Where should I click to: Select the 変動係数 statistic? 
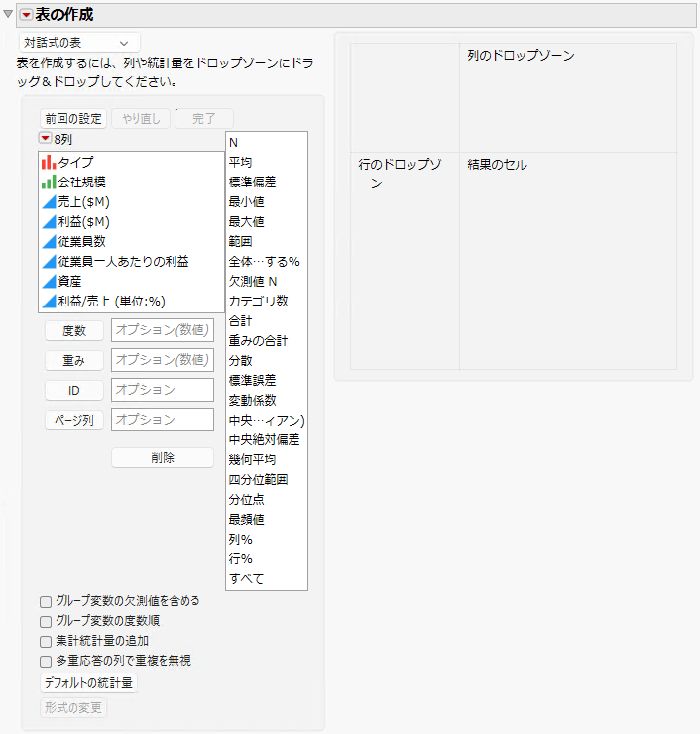252,401
